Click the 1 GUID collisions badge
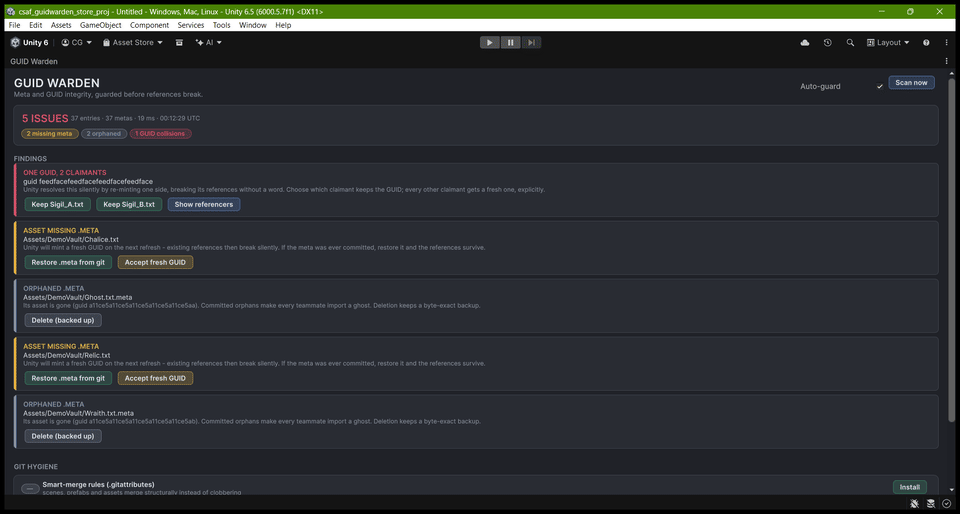The height and width of the screenshot is (514, 960). point(160,133)
